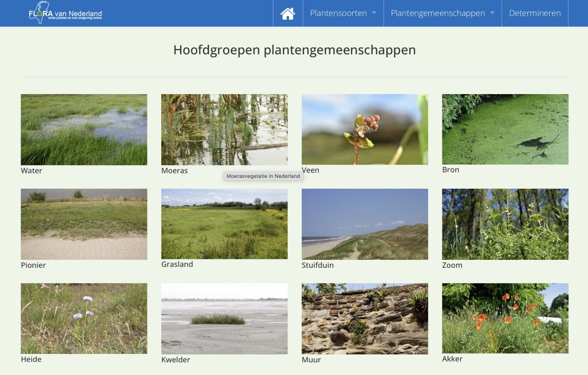Open the Zoom woodland edge photo
The height and width of the screenshot is (375, 588).
pos(505,224)
